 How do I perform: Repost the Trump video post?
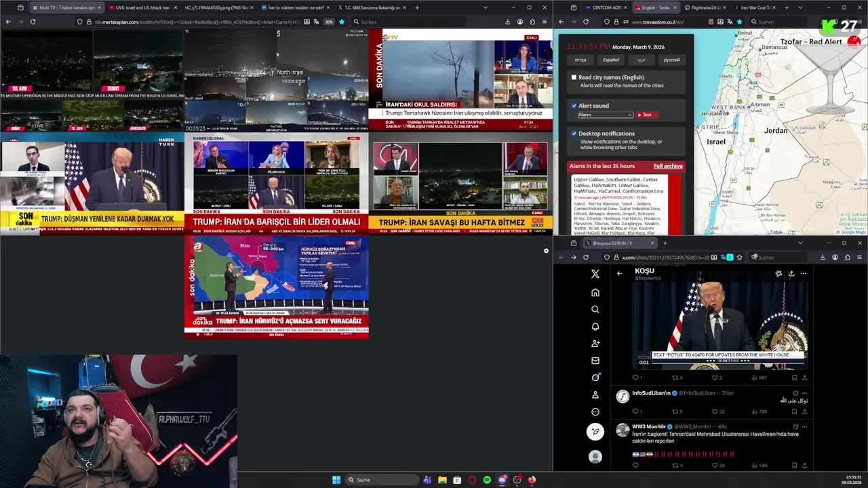click(675, 378)
